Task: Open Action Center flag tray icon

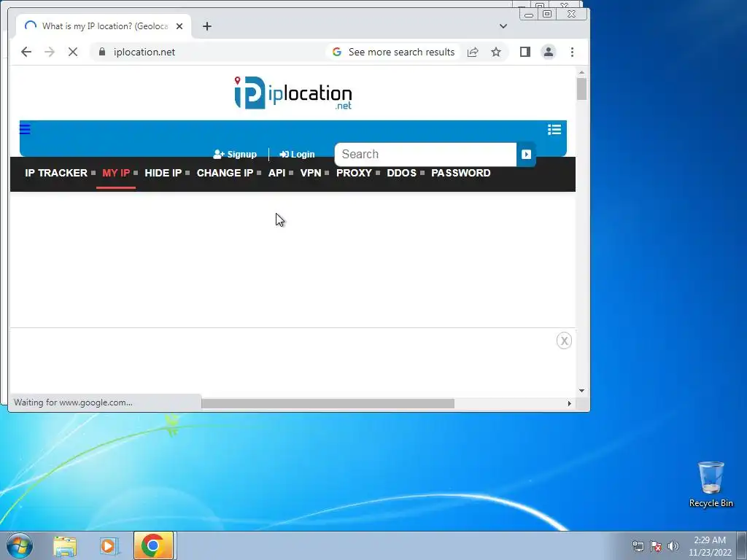Action: point(656,546)
